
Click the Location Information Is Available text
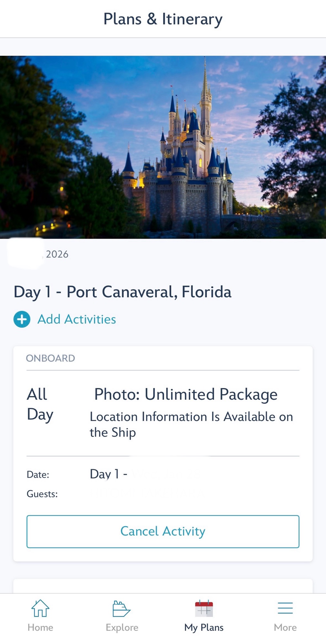tap(191, 424)
